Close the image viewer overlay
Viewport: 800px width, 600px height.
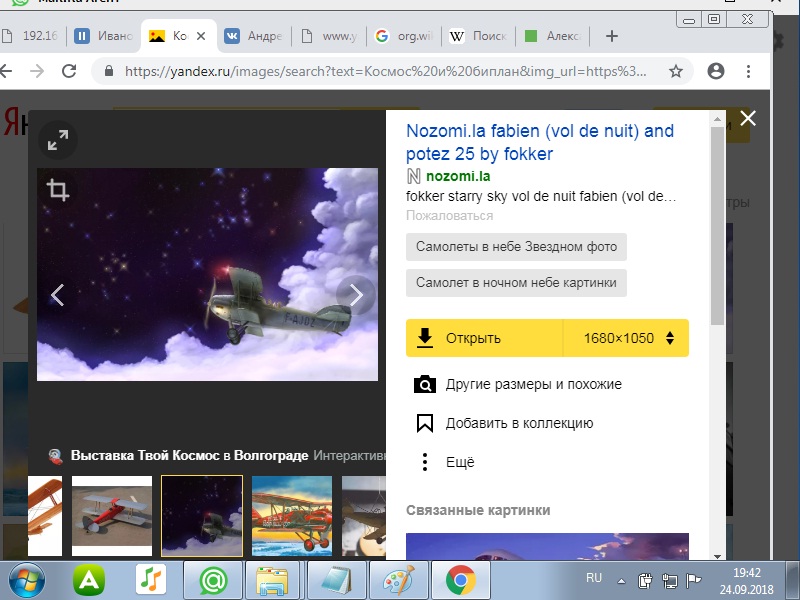click(x=748, y=118)
